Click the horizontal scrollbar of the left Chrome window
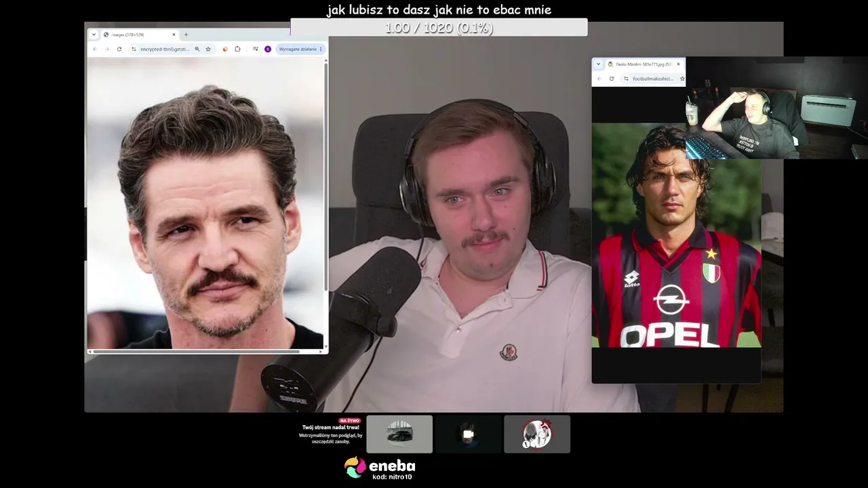The image size is (868, 488). (x=197, y=352)
